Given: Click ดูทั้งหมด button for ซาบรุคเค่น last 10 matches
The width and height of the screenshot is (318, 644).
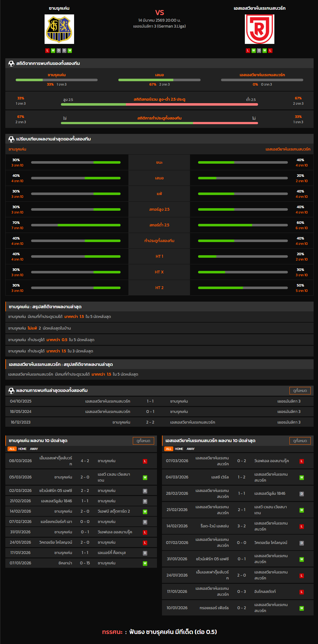Looking at the screenshot, I should pos(143,441).
